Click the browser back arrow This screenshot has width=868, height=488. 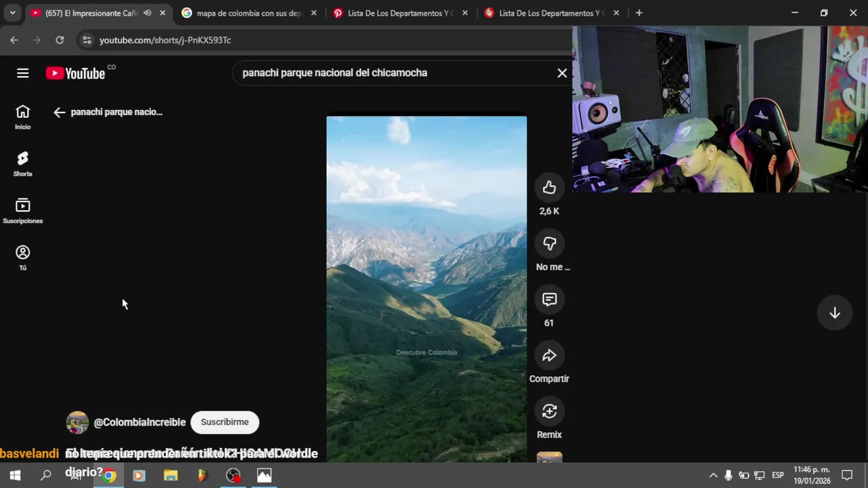coord(14,40)
